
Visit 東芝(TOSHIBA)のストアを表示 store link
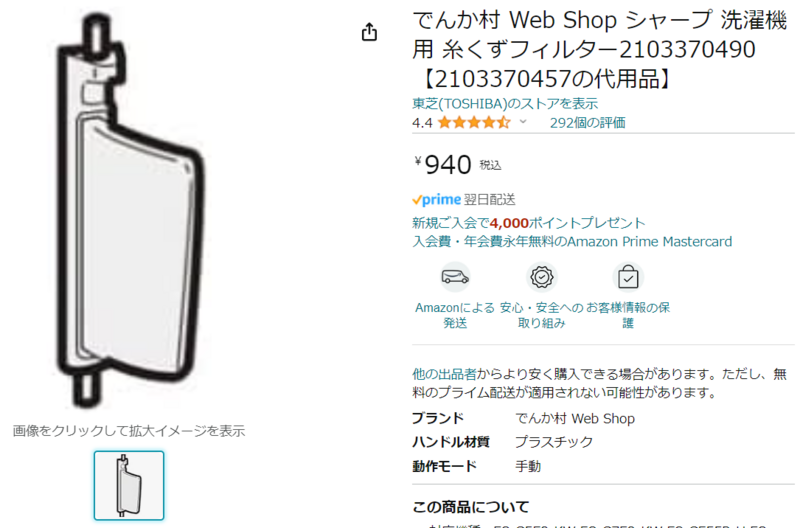point(505,104)
